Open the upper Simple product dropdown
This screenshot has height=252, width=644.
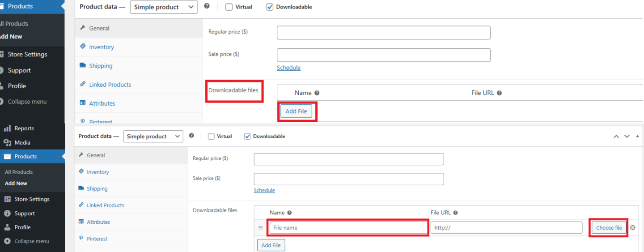[164, 7]
